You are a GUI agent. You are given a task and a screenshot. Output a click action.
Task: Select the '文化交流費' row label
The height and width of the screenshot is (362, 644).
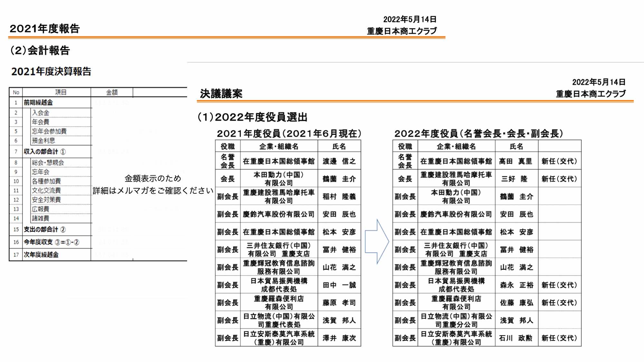pyautogui.click(x=46, y=190)
